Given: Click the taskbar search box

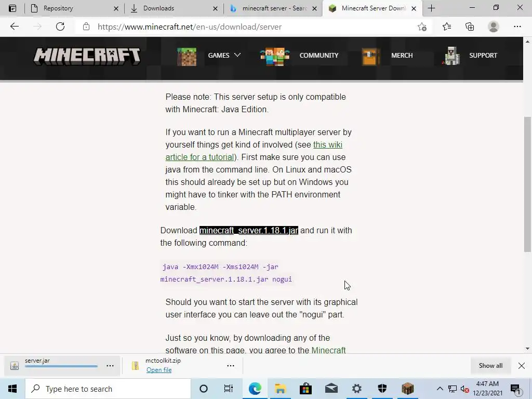Looking at the screenshot, I should (x=108, y=389).
